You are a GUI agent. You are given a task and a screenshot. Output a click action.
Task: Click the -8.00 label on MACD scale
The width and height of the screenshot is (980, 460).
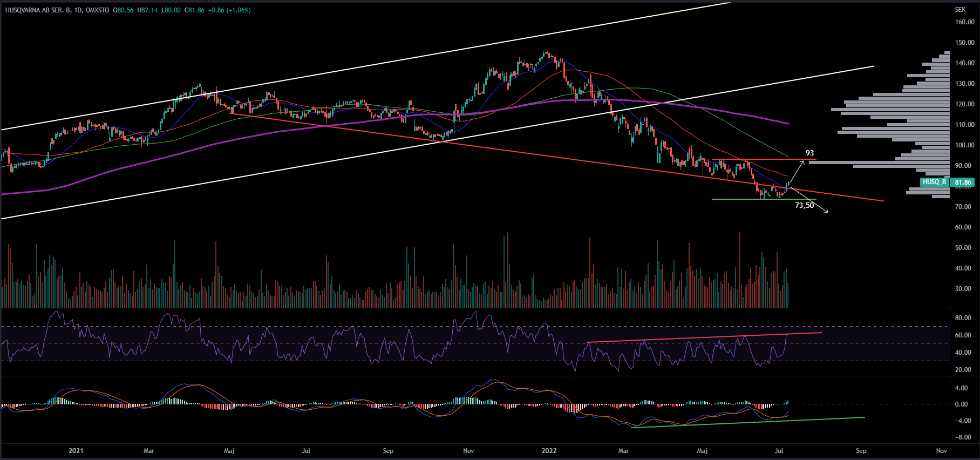click(964, 437)
